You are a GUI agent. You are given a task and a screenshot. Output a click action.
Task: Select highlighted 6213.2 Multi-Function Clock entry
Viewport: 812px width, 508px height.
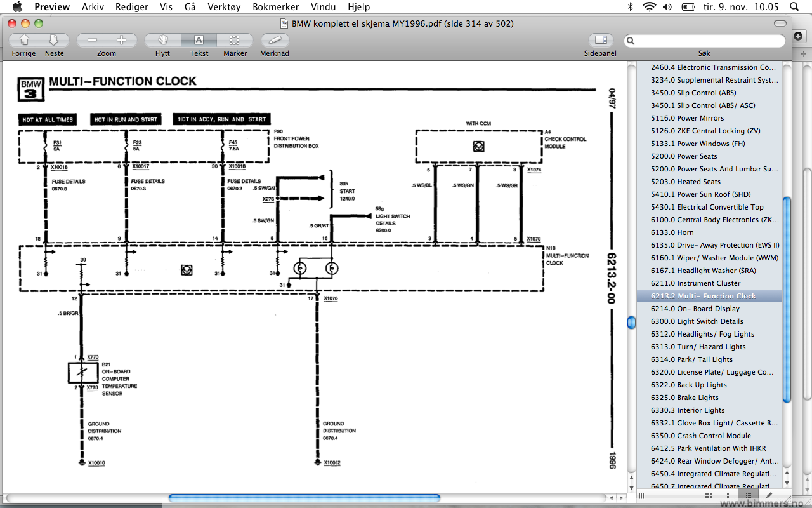(709, 296)
